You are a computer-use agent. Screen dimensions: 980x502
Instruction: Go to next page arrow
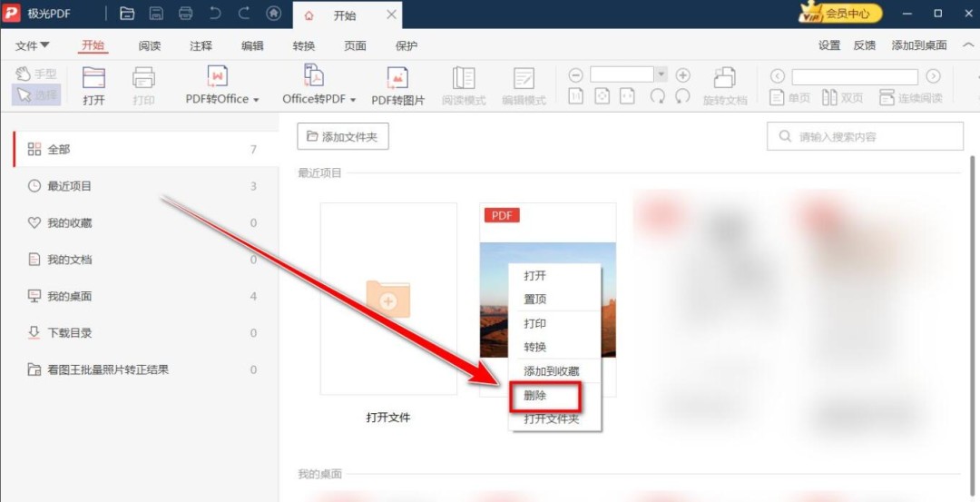(x=933, y=76)
